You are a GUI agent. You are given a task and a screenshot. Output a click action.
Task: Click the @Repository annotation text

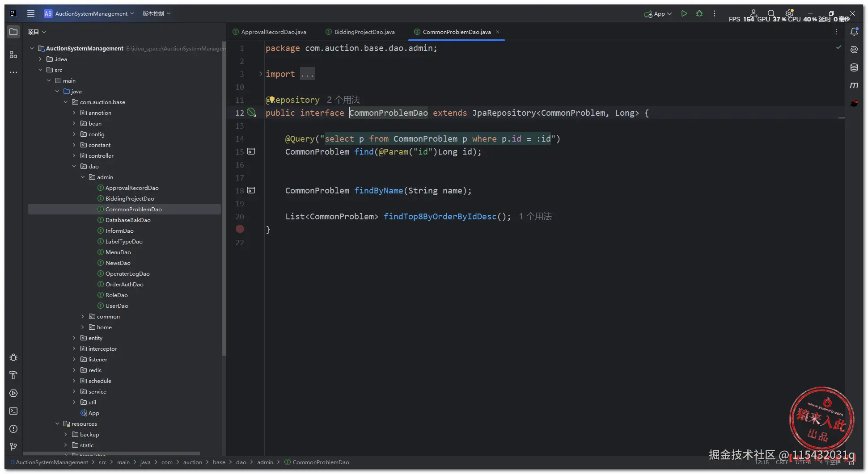[292, 100]
